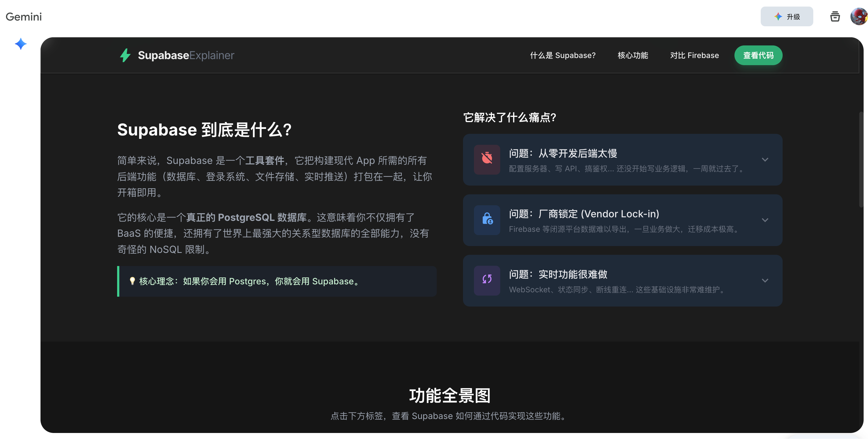
Task: Expand the Vendor Lock-in card chevron
Action: click(x=765, y=220)
